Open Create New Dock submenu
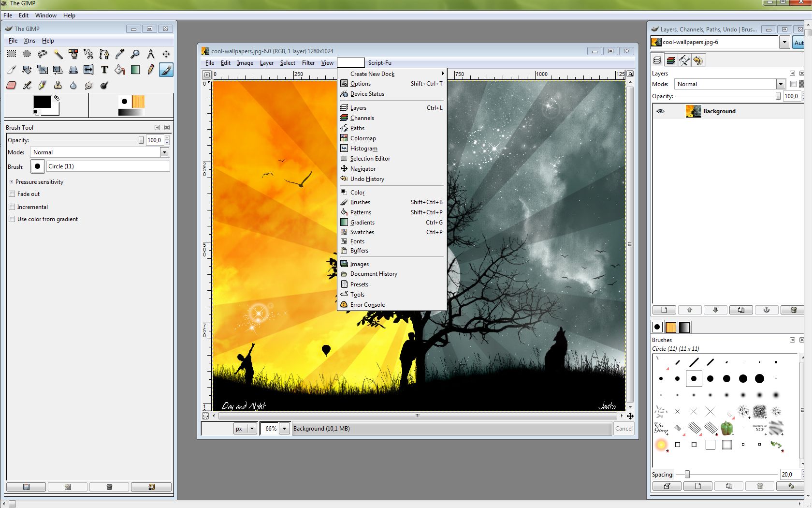This screenshot has height=508, width=812. (392, 74)
